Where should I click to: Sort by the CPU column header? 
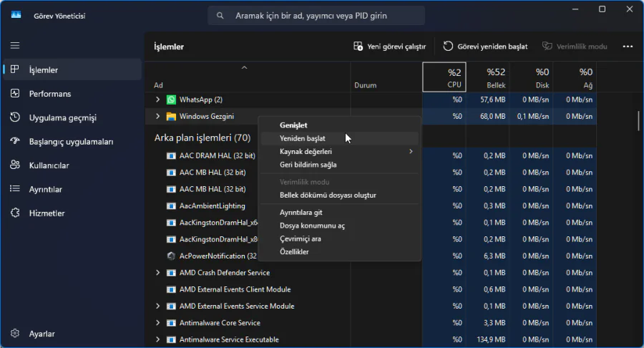pos(444,77)
